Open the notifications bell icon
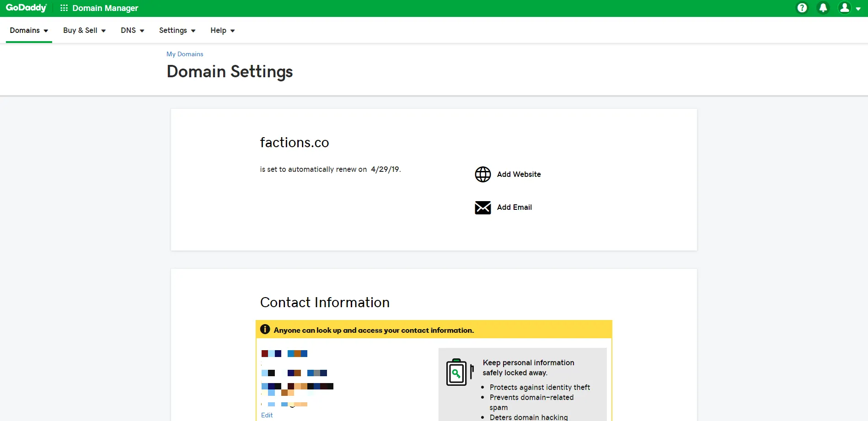Viewport: 868px width, 421px height. tap(823, 8)
